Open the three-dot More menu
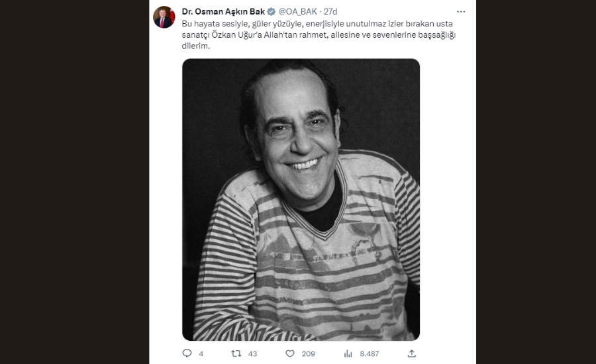This screenshot has height=364, width=596. [x=461, y=11]
